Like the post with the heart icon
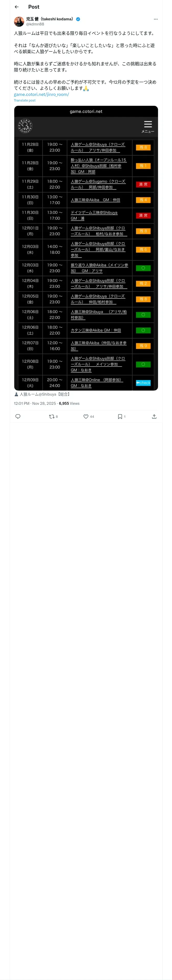Viewport: 172px width, 980px height. click(x=86, y=416)
